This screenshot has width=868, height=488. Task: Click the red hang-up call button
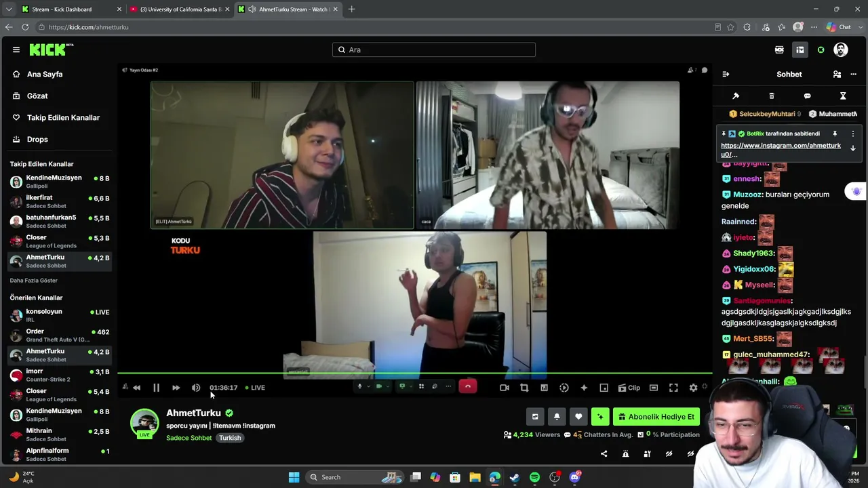tap(468, 386)
